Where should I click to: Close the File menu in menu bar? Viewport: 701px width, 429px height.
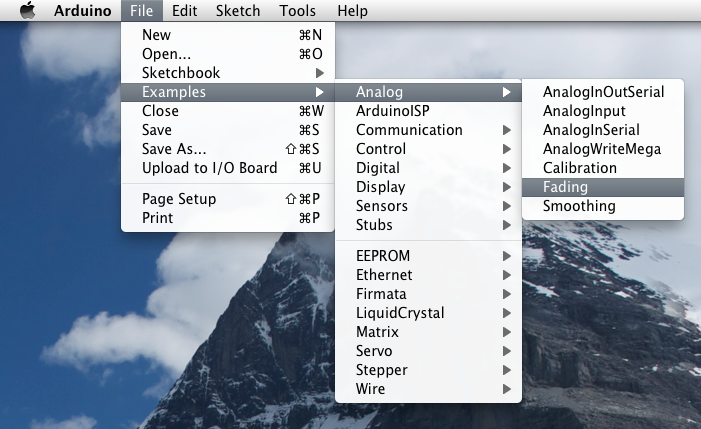click(x=142, y=10)
